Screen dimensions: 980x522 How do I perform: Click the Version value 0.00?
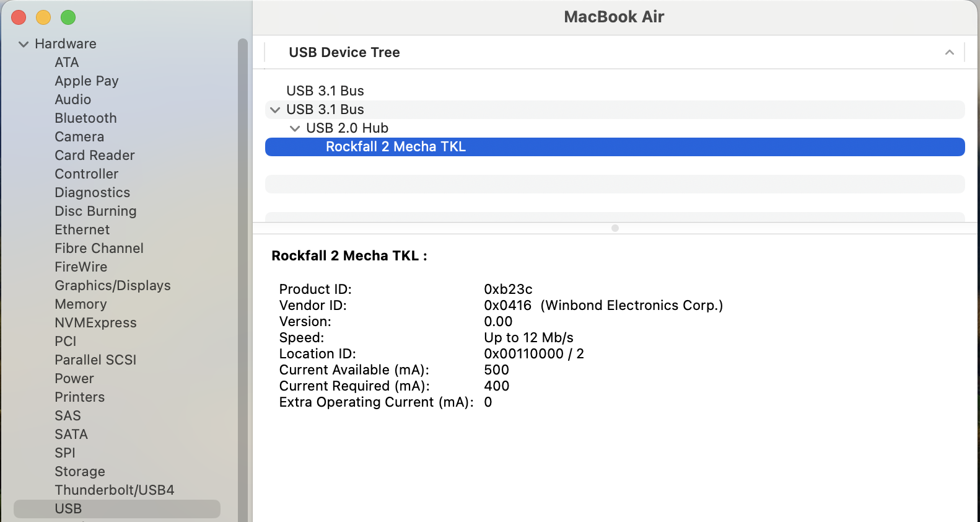(498, 322)
